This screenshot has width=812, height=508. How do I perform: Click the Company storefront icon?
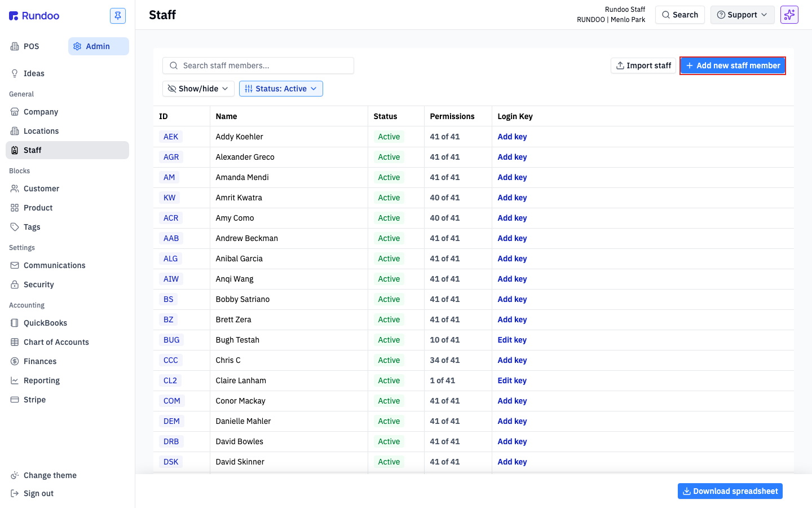pyautogui.click(x=15, y=112)
